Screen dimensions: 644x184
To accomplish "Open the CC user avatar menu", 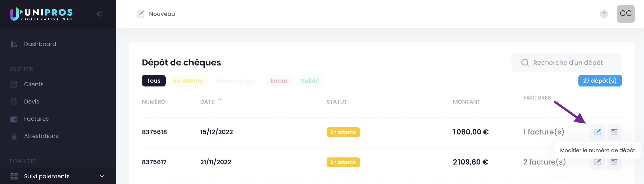I will click(x=625, y=14).
